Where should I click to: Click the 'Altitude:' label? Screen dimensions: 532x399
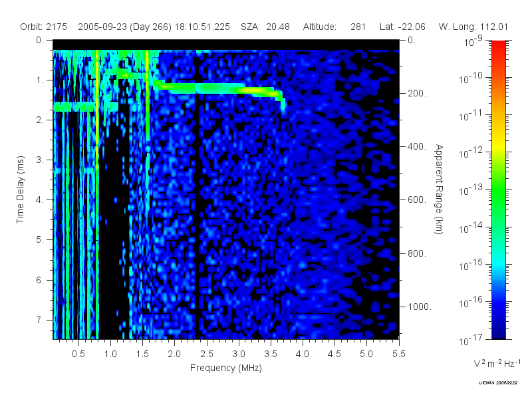tap(320, 27)
